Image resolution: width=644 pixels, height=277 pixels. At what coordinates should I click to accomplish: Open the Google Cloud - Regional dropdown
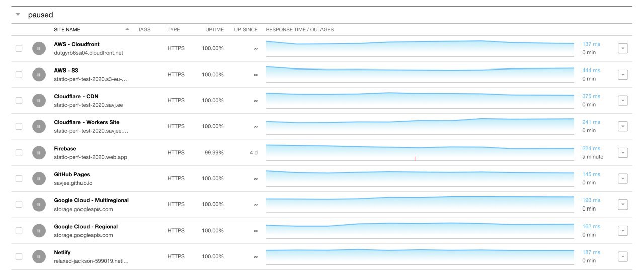click(622, 231)
